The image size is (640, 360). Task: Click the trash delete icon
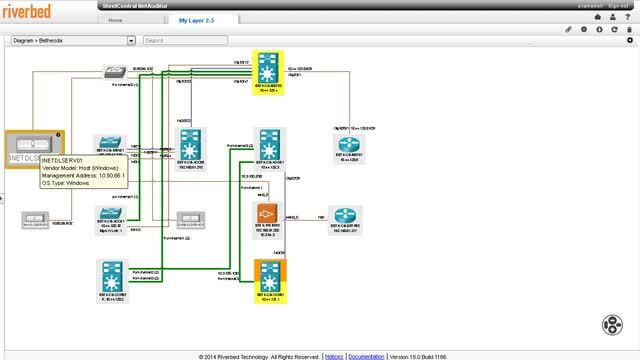[629, 29]
